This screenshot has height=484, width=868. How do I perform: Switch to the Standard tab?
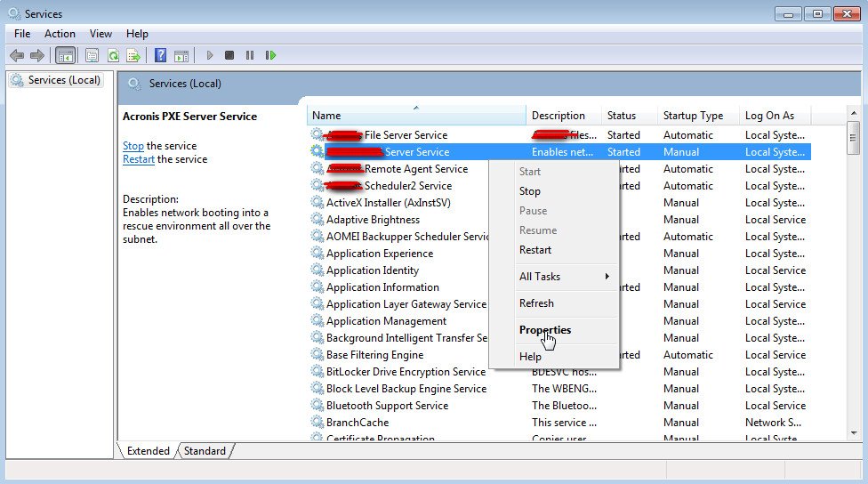point(205,451)
